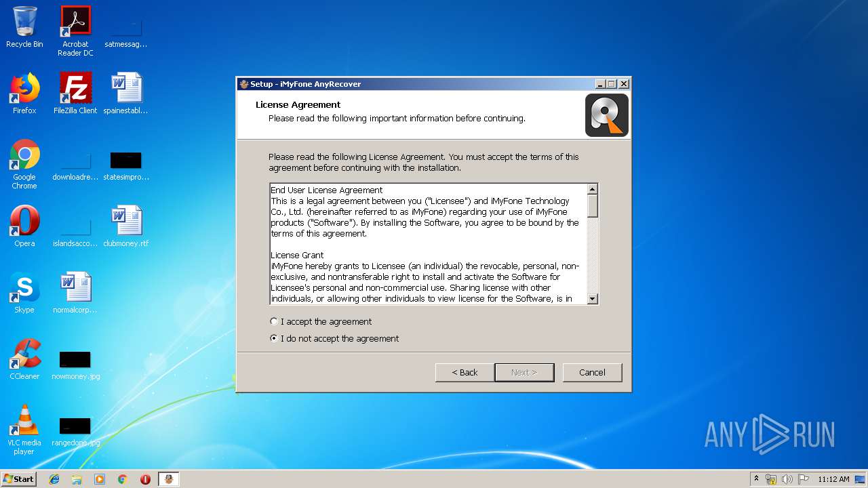Open the Recycle Bin desktop icon
Image resolution: width=868 pixels, height=488 pixels.
(24, 27)
